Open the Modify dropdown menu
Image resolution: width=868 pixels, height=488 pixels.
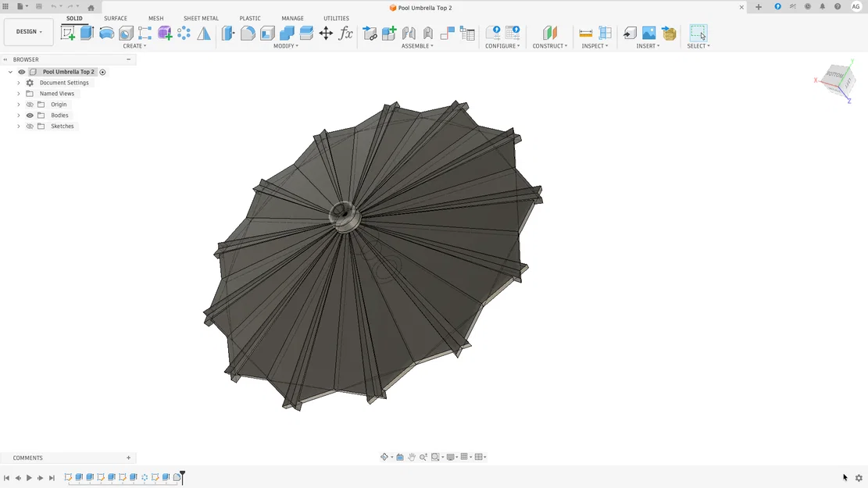click(286, 46)
